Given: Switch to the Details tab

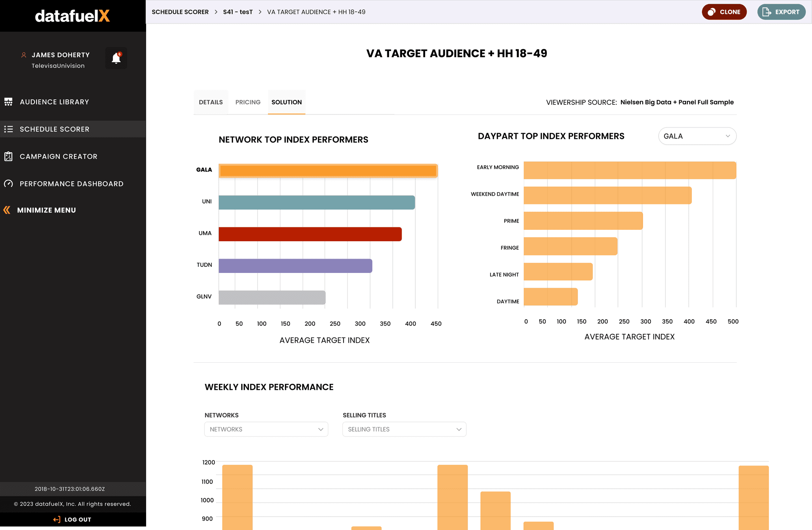Looking at the screenshot, I should click(x=211, y=102).
